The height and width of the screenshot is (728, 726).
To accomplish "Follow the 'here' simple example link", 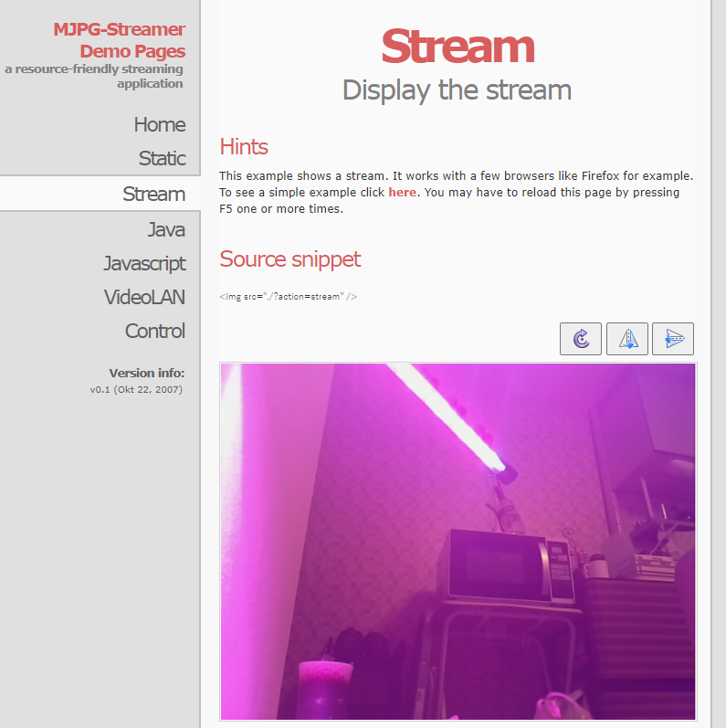I will pyautogui.click(x=402, y=192).
